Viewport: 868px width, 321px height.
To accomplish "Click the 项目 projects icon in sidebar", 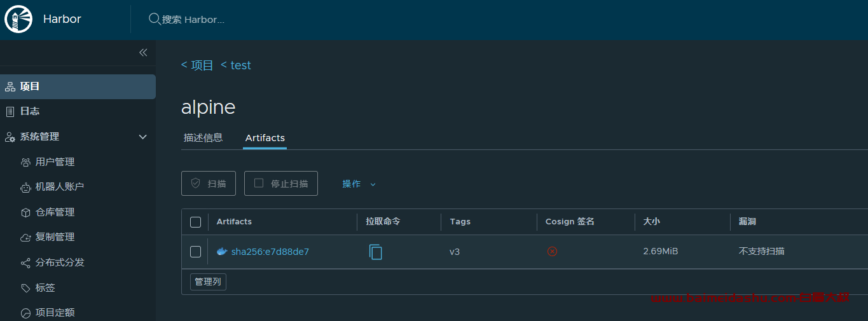I will (x=10, y=86).
